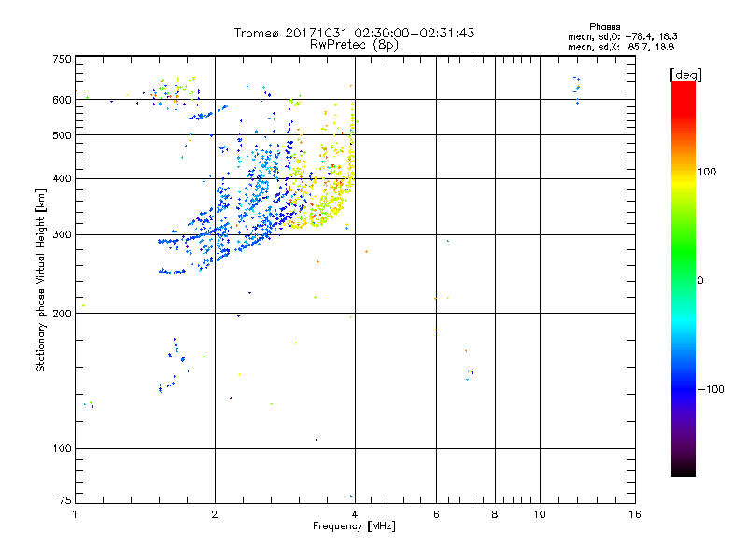
Task: Click the 'Frequency [MHz]' axis title
Action: pos(354,526)
